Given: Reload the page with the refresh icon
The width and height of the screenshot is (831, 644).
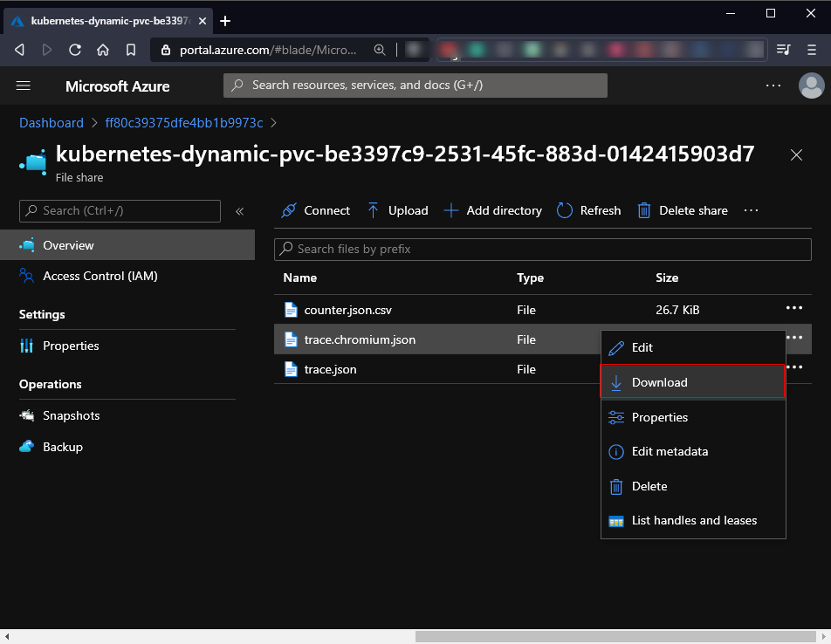Looking at the screenshot, I should coord(75,50).
